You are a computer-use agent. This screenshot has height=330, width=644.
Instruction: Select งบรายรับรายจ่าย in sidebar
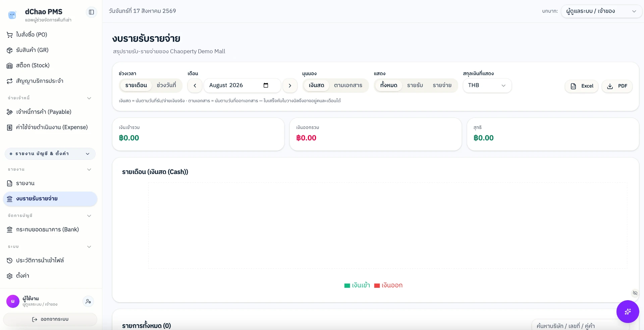(50, 199)
